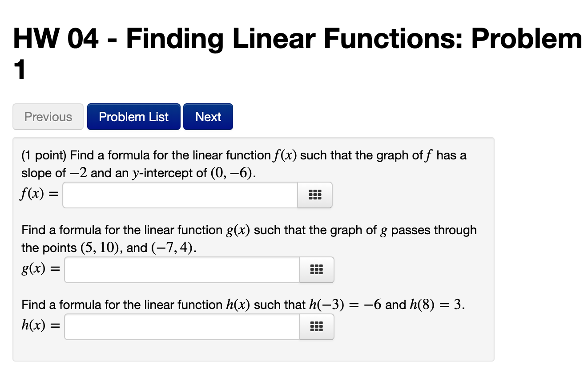This screenshot has width=588, height=374.
Task: Select the h(x) answer text field
Action: 182,327
